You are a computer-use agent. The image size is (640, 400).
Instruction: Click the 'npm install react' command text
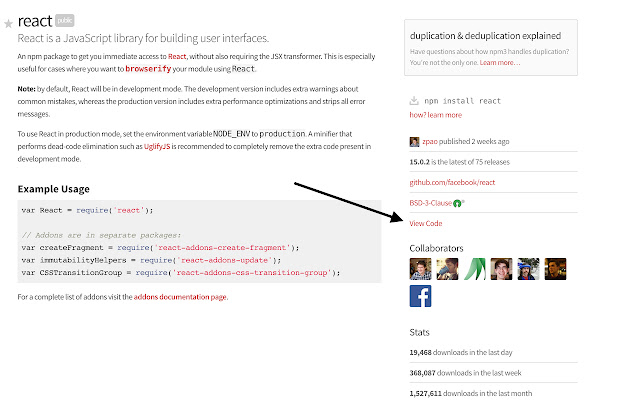coord(462,101)
